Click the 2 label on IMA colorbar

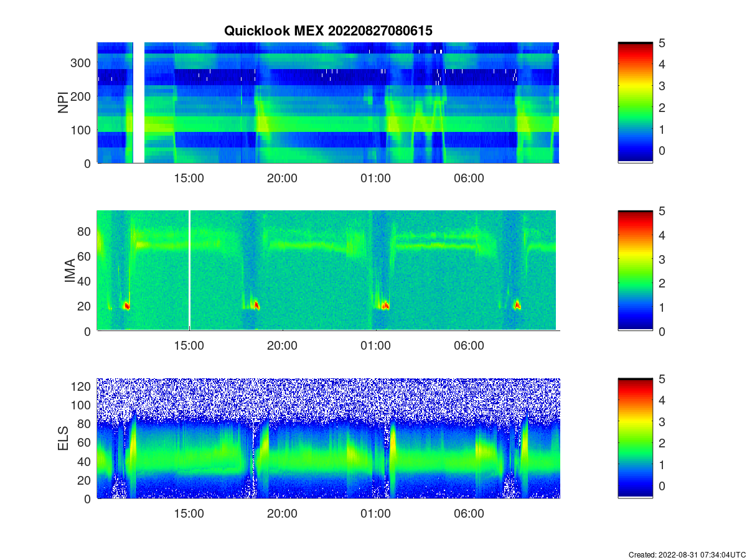point(662,283)
